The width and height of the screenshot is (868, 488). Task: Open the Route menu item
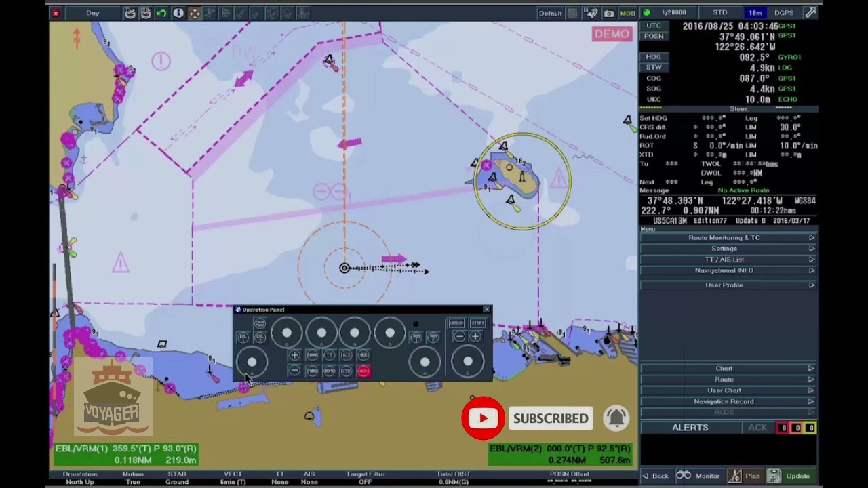[x=728, y=380]
